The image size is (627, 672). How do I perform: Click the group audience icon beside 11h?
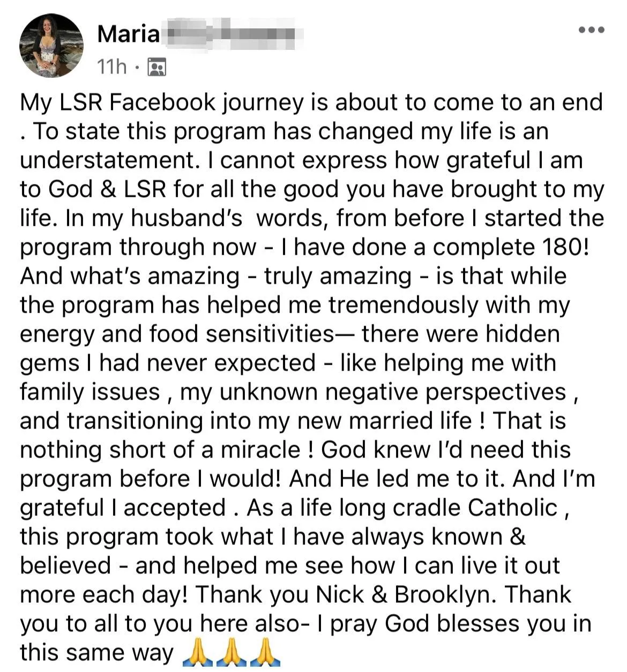(156, 67)
